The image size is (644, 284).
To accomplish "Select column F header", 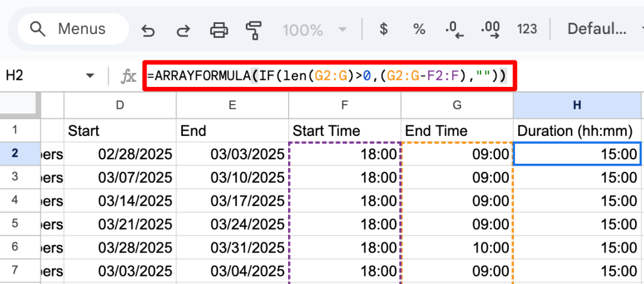I will pyautogui.click(x=345, y=105).
